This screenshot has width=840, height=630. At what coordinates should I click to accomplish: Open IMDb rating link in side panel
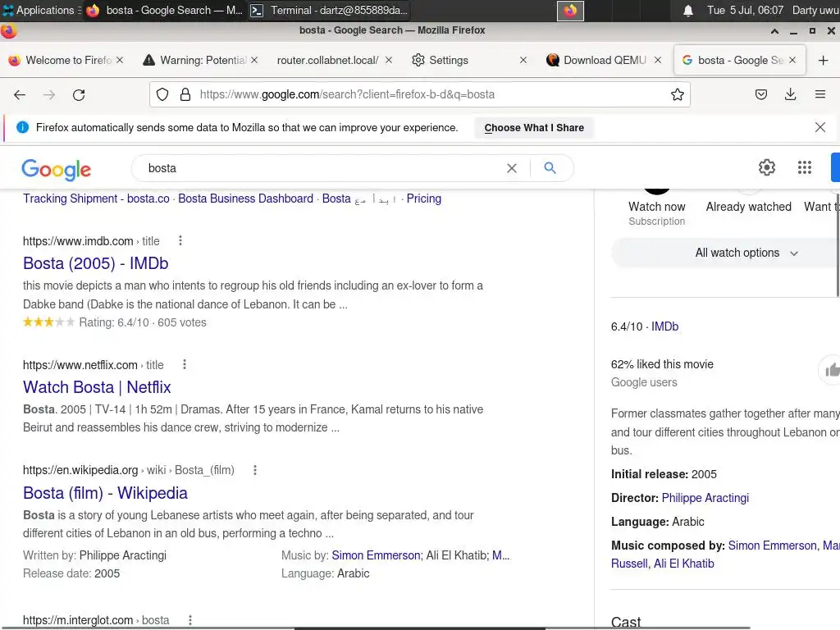[664, 326]
